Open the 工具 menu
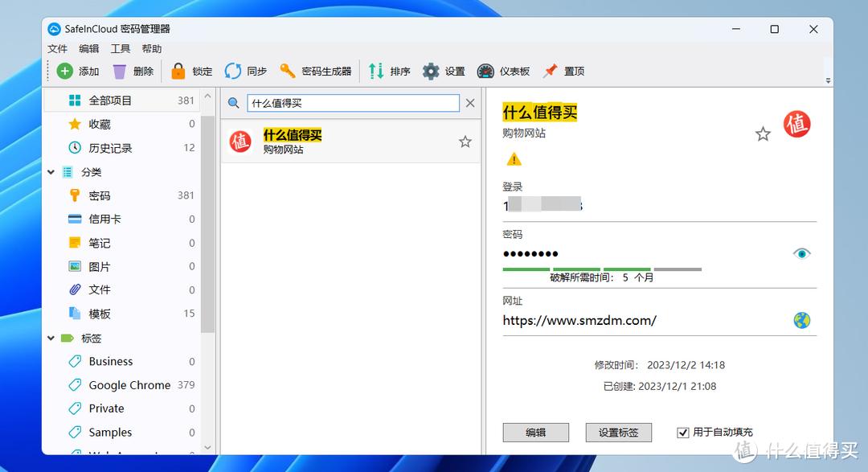 tap(121, 49)
